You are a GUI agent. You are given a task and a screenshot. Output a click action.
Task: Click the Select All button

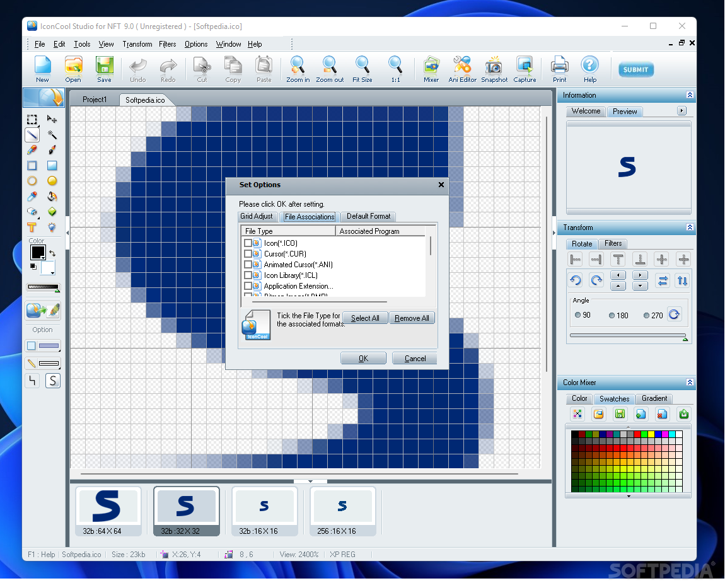(365, 318)
